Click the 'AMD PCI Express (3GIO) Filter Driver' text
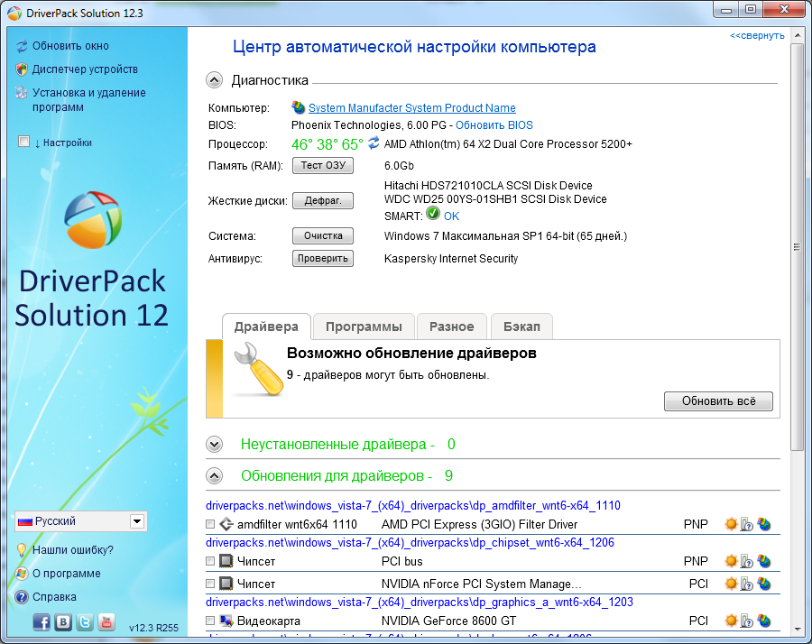 click(480, 524)
